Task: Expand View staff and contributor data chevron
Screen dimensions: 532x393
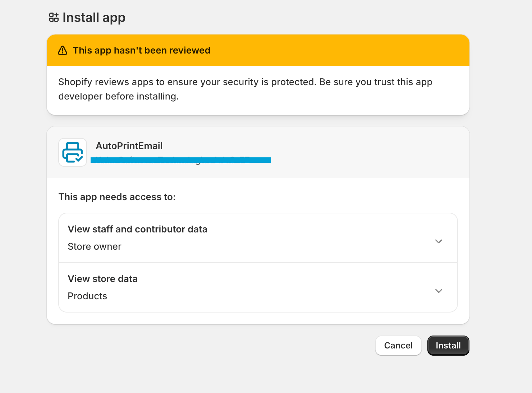Action: 439,241
